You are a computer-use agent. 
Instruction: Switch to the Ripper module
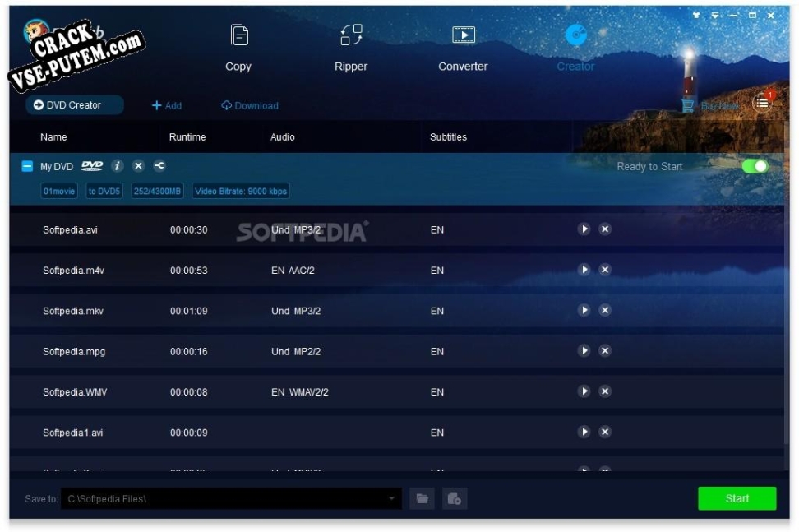(351, 48)
